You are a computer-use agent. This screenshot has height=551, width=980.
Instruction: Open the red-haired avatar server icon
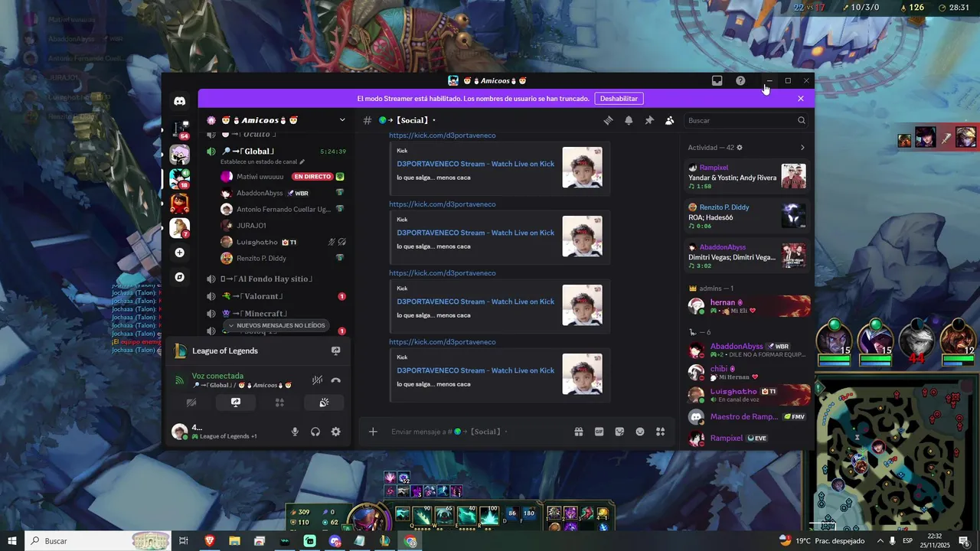(x=179, y=204)
